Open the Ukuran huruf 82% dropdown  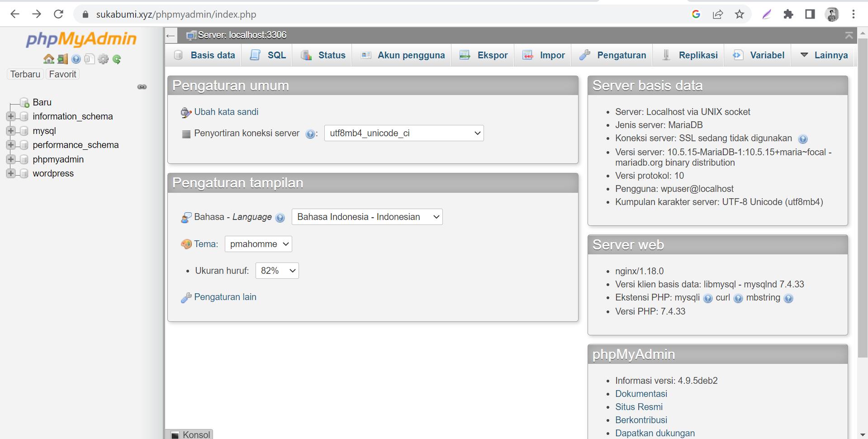point(277,271)
